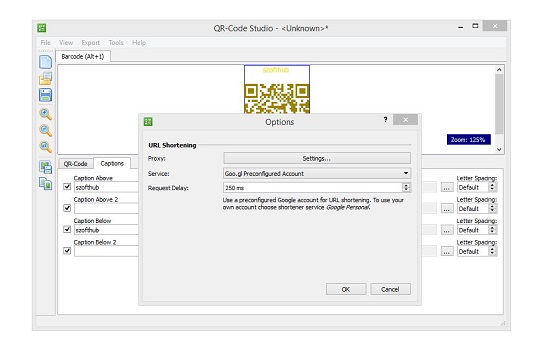Image resolution: width=550 pixels, height=360 pixels.
Task: Click the Zoom to fit magnifier icon
Action: click(45, 147)
